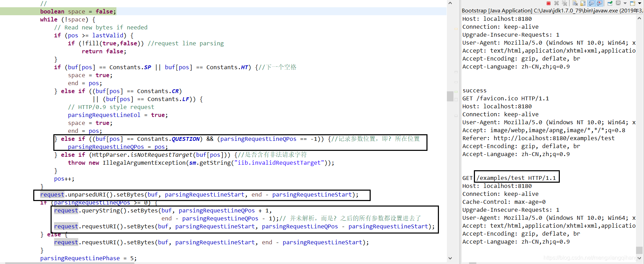This screenshot has width=644, height=264.
Task: Click the editor vertical scrollbar down arrow
Action: click(450, 258)
